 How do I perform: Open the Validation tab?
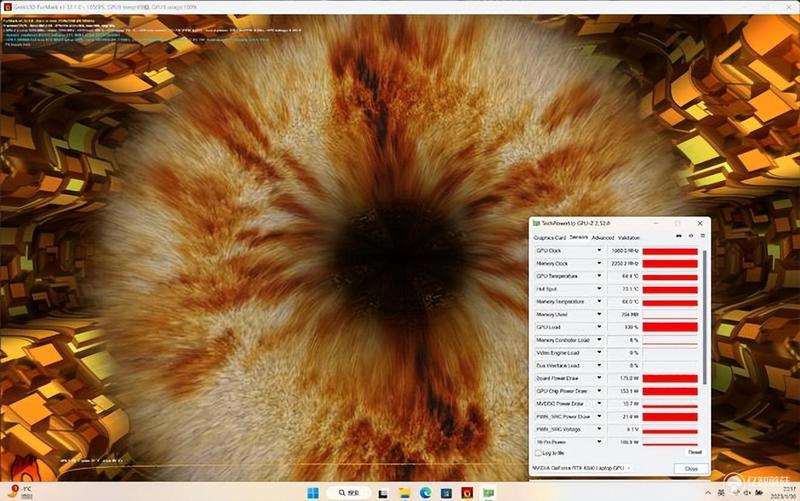point(629,238)
